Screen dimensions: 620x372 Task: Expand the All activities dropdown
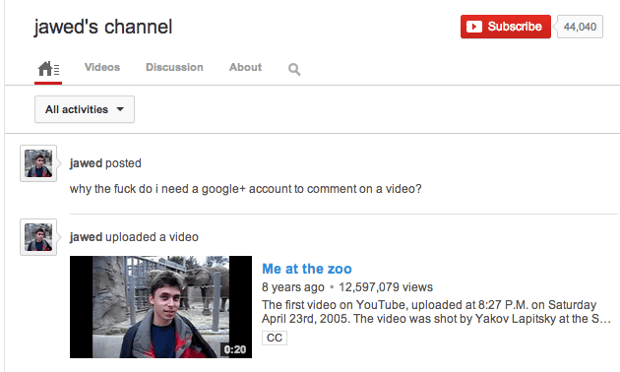84,109
